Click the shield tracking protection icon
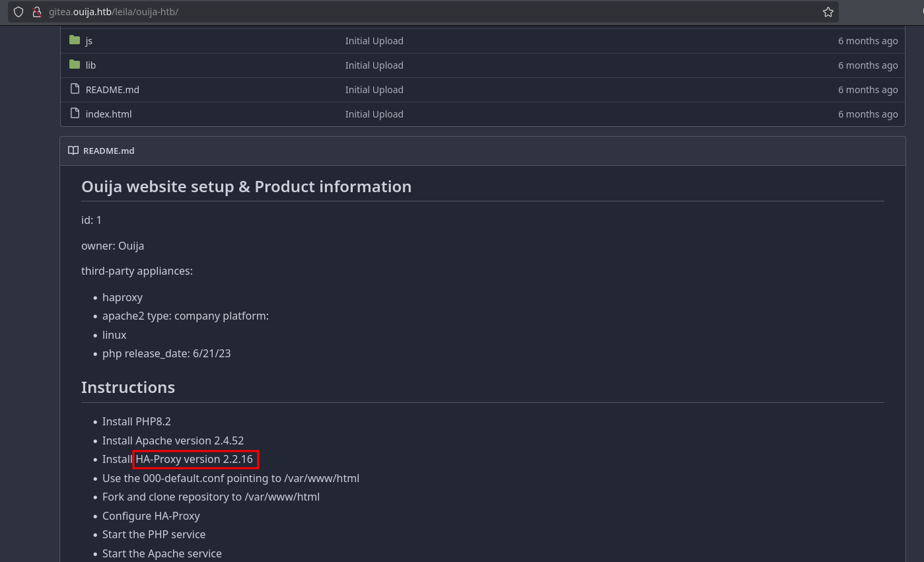 tap(18, 12)
